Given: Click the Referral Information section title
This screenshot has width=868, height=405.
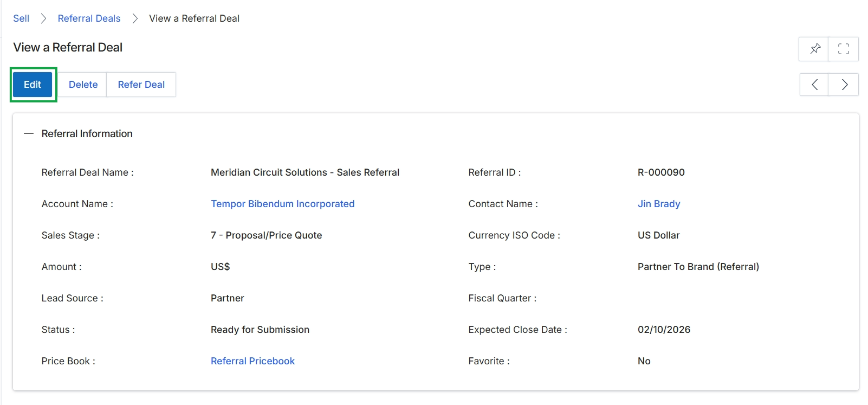Looking at the screenshot, I should 87,133.
